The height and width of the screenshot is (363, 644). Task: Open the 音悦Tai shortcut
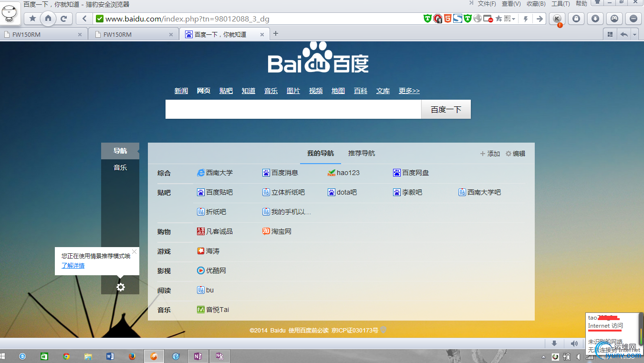213,310
